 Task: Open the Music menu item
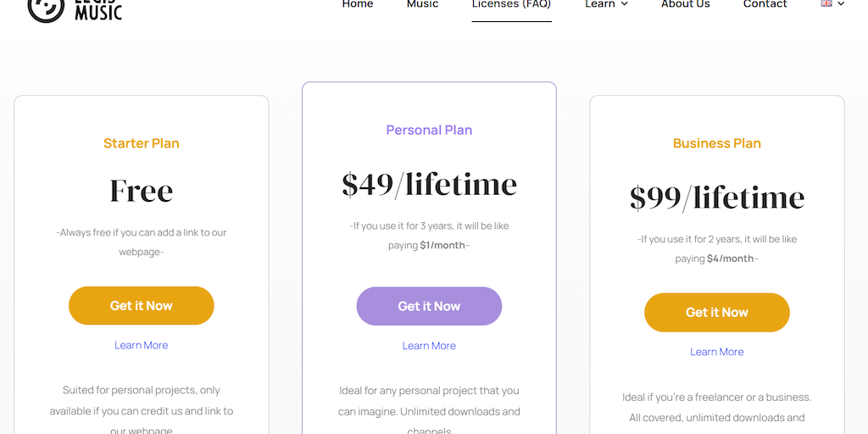(x=422, y=4)
